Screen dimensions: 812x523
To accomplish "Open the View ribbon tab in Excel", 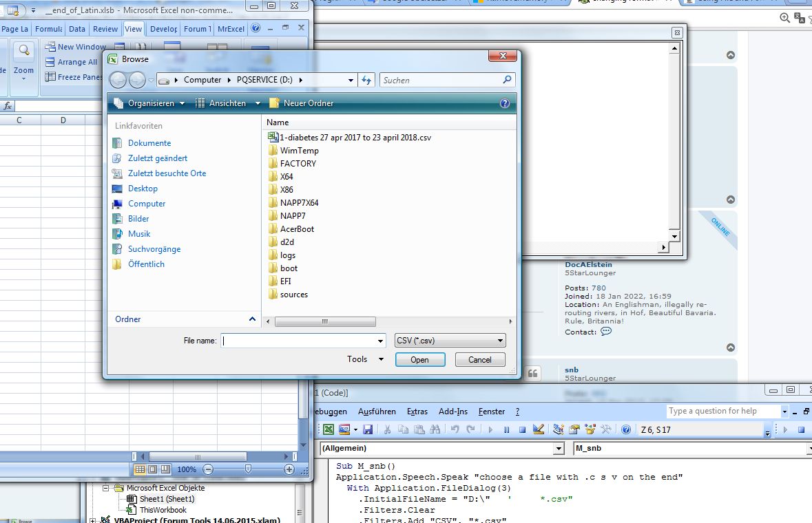I will pos(133,28).
